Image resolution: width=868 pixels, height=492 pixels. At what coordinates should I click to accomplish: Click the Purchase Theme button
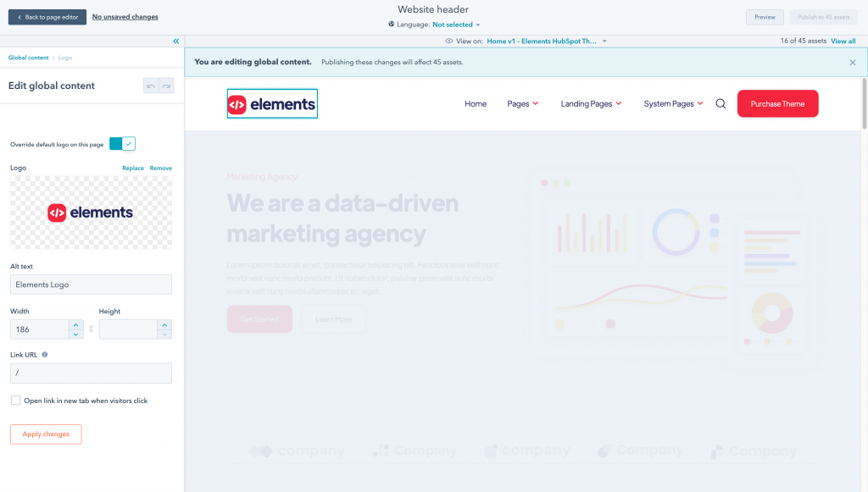click(777, 104)
